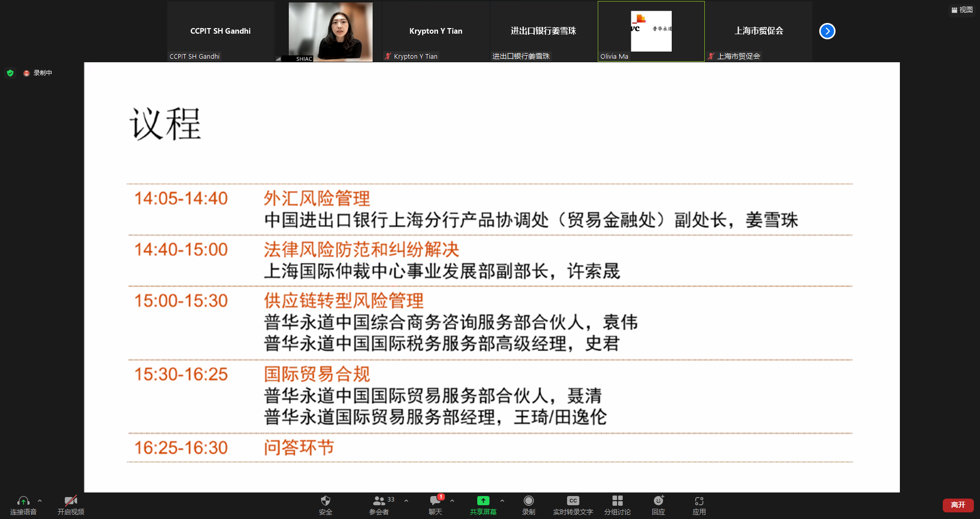The height and width of the screenshot is (519, 980).
Task: Click the 议程 slide title
Action: click(x=165, y=124)
